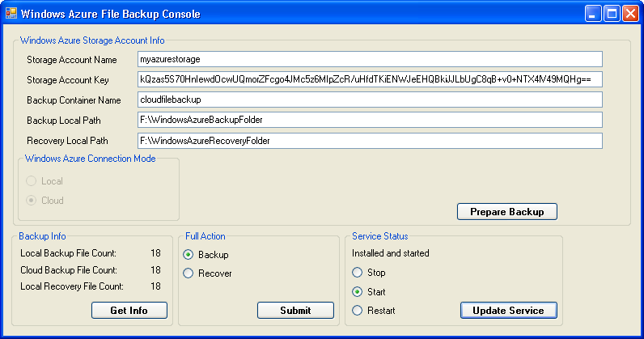Select the Cloud connection mode radio button
This screenshot has height=339, width=644.
pos(32,200)
